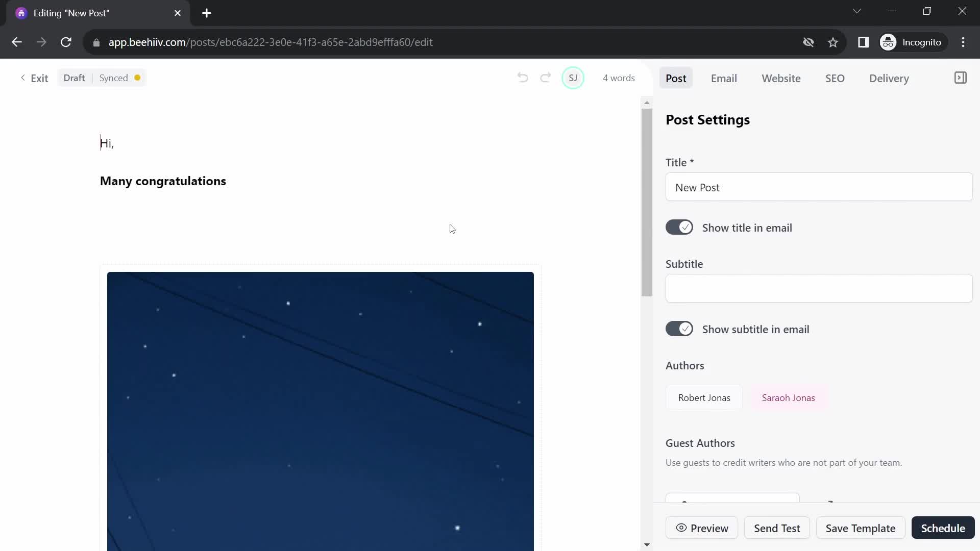Toggle Show title in email switch
The height and width of the screenshot is (551, 980).
coord(679,228)
